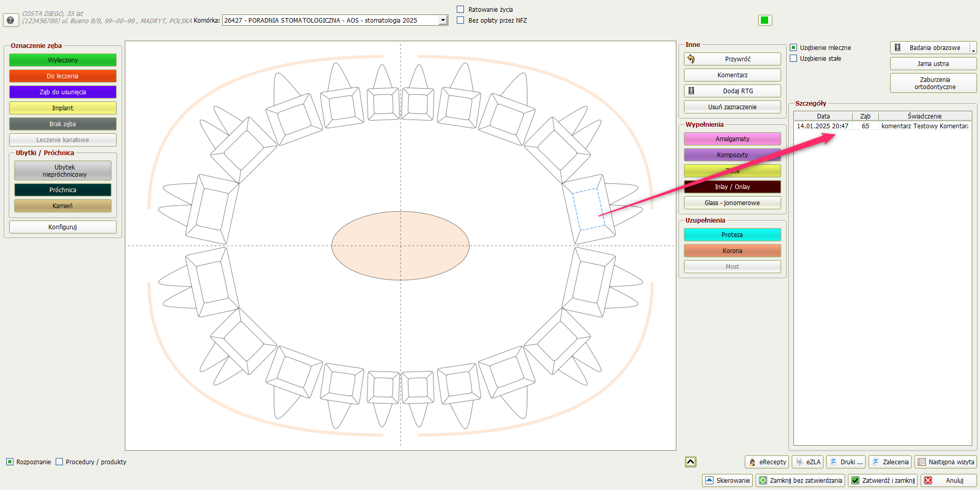Collapse the bottom panel with the up chevron
Screen dimensions: 980x490
pyautogui.click(x=691, y=462)
